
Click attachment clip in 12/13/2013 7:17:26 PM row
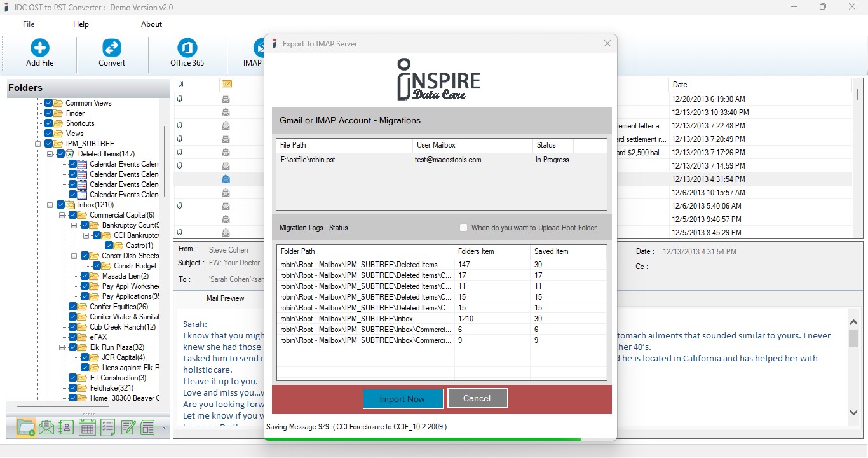click(x=180, y=153)
